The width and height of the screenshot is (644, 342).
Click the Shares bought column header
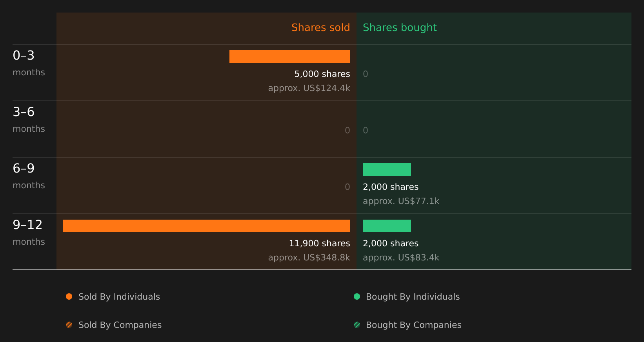coord(400,27)
